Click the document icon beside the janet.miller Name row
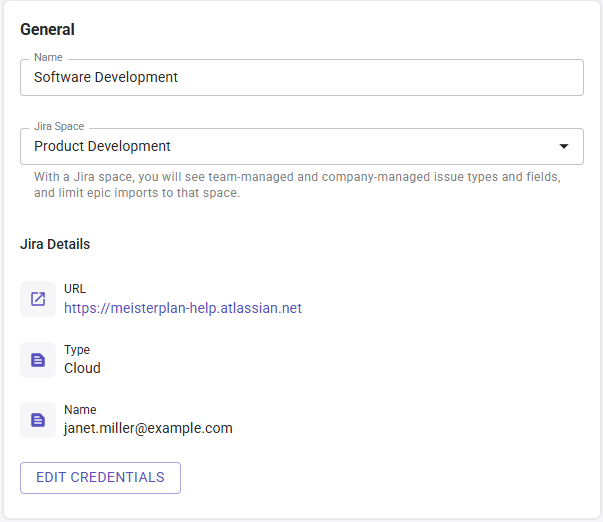The image size is (603, 522). click(x=38, y=420)
